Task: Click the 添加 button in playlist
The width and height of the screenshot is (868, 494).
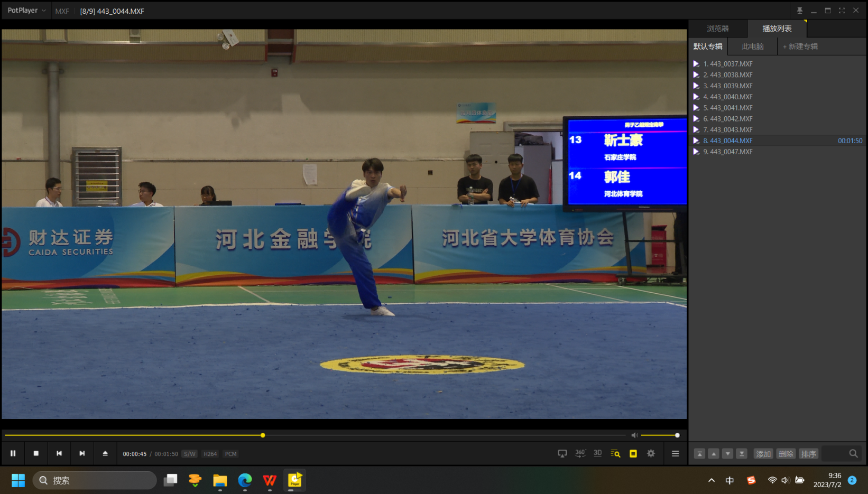Action: pyautogui.click(x=763, y=454)
